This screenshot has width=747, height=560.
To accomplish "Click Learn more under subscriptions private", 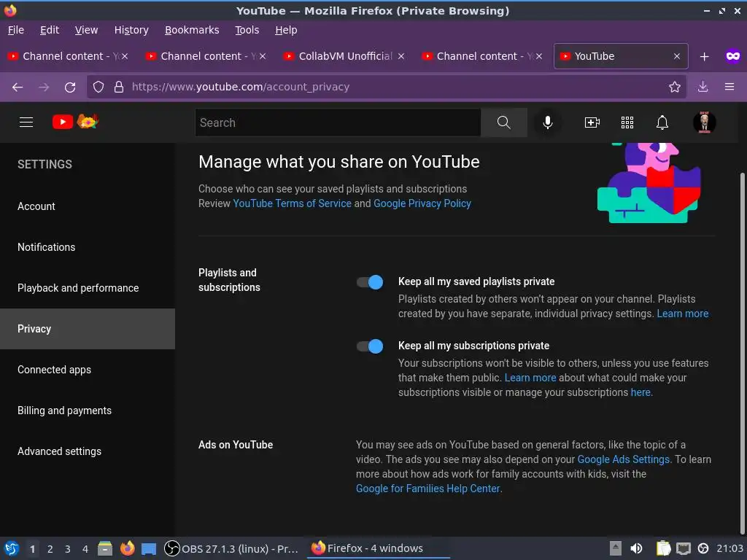I will coord(530,378).
